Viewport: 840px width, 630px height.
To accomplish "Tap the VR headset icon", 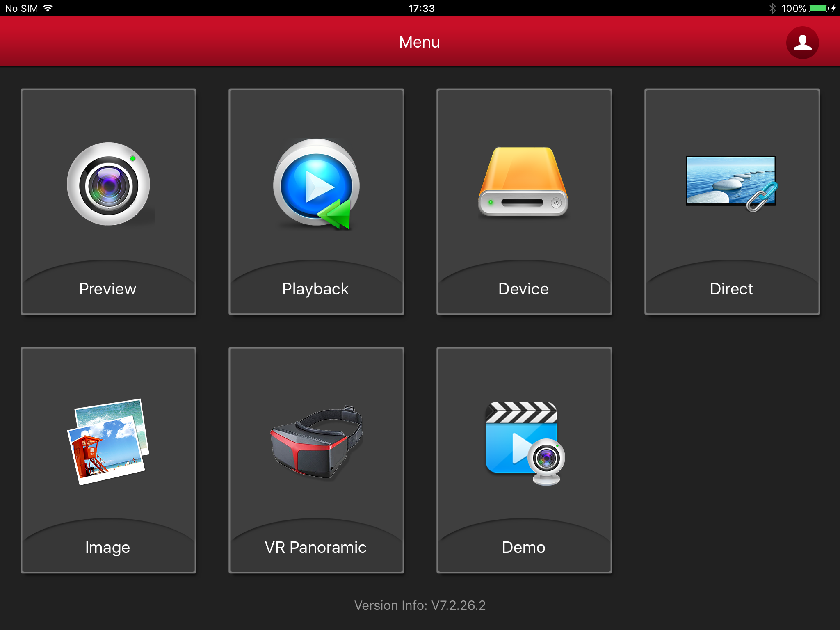I will click(316, 442).
